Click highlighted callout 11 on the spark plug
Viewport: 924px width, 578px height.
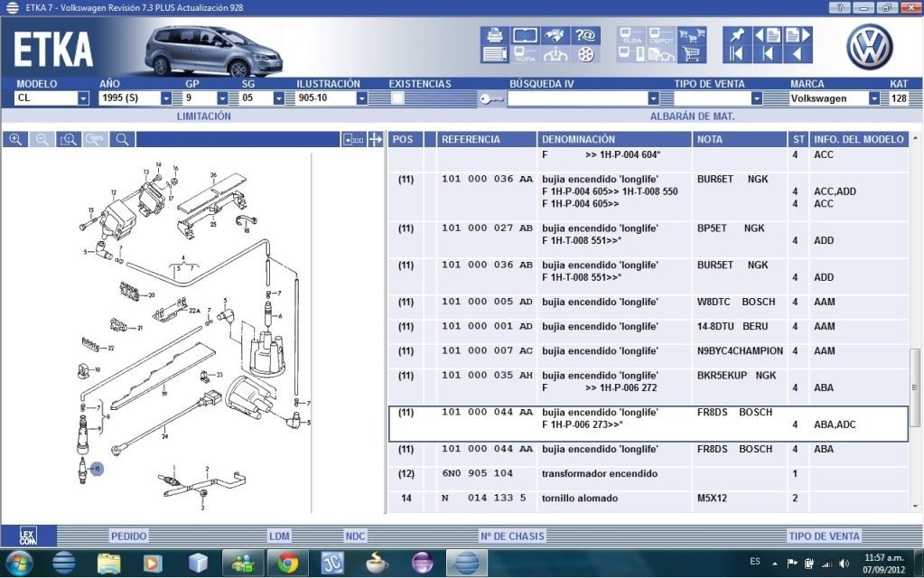click(98, 469)
